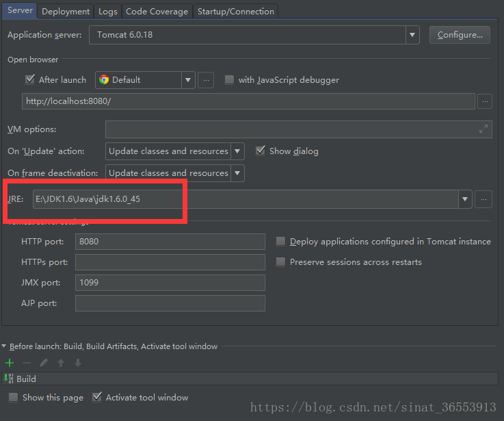Image resolution: width=504 pixels, height=421 pixels.
Task: Click the move task up arrow icon
Action: click(x=61, y=363)
